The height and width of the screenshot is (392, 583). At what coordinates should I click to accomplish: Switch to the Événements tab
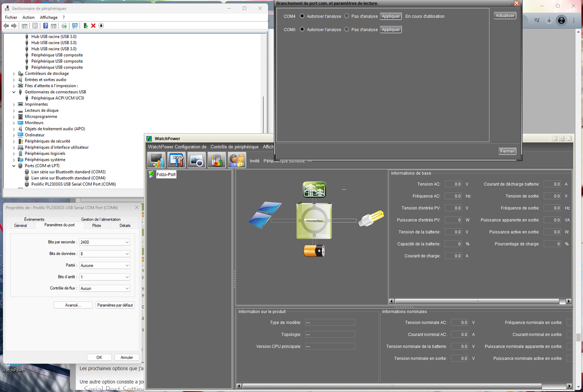tap(34, 219)
